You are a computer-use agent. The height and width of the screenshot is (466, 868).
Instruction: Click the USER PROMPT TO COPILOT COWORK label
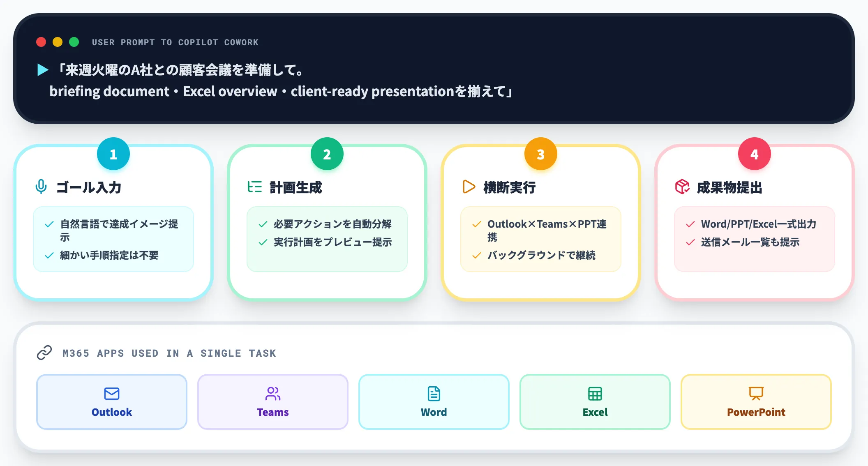pyautogui.click(x=175, y=42)
